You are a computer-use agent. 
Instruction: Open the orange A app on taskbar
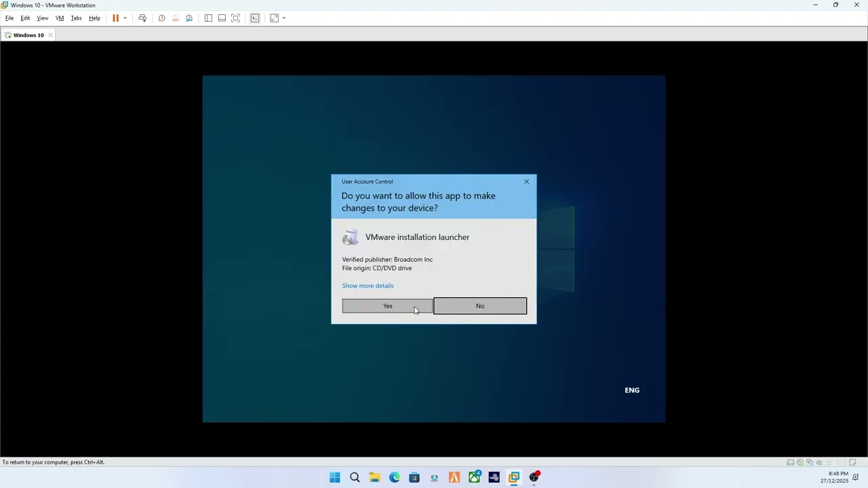click(x=454, y=478)
